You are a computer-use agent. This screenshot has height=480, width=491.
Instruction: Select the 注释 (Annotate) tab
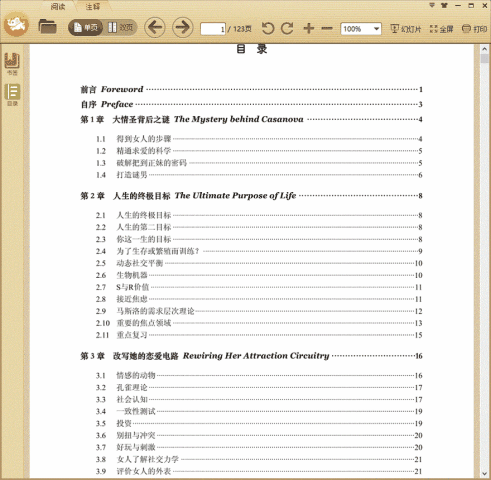pyautogui.click(x=93, y=6)
